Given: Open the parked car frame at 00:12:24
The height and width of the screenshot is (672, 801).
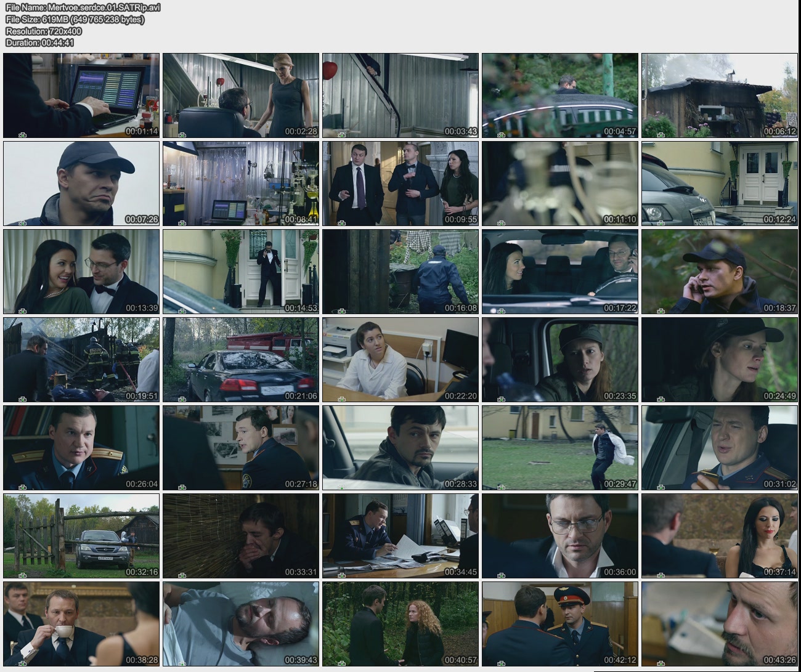Looking at the screenshot, I should point(719,184).
